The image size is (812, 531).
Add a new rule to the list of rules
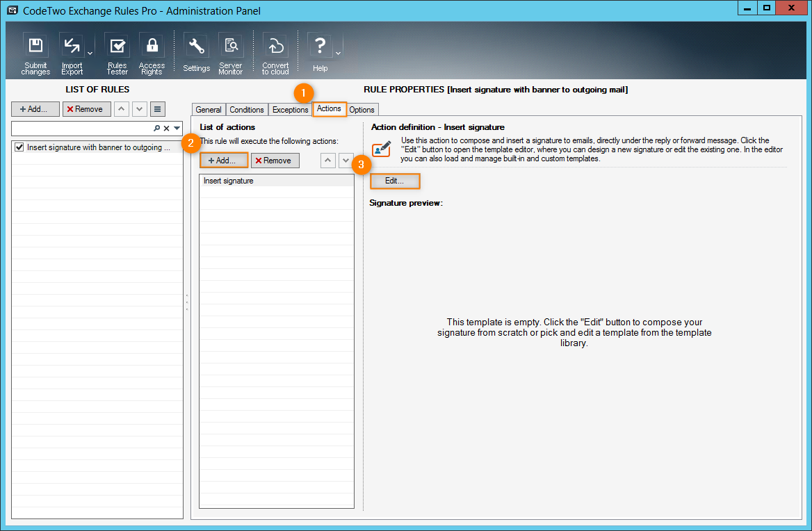[35, 109]
